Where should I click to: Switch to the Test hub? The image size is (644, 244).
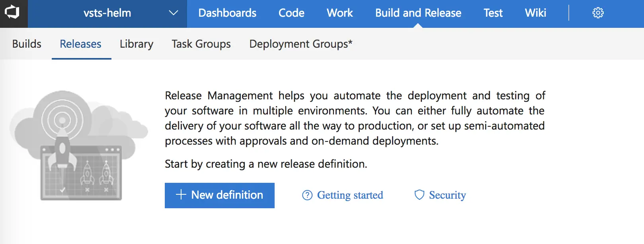pyautogui.click(x=493, y=13)
